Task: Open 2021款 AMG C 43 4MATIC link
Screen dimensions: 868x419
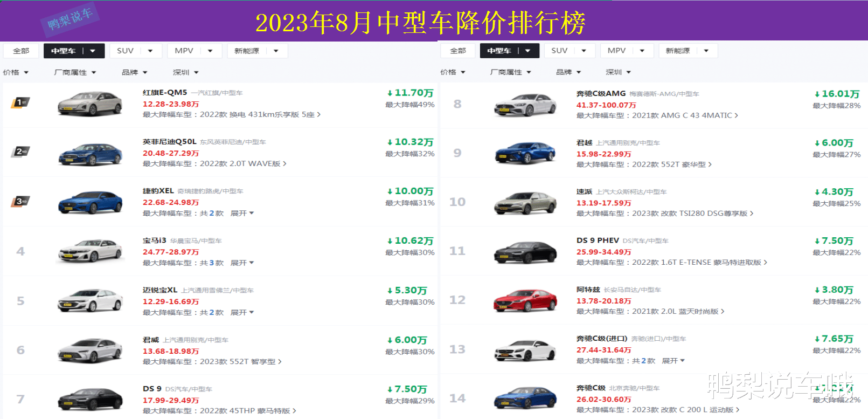Action: point(685,115)
